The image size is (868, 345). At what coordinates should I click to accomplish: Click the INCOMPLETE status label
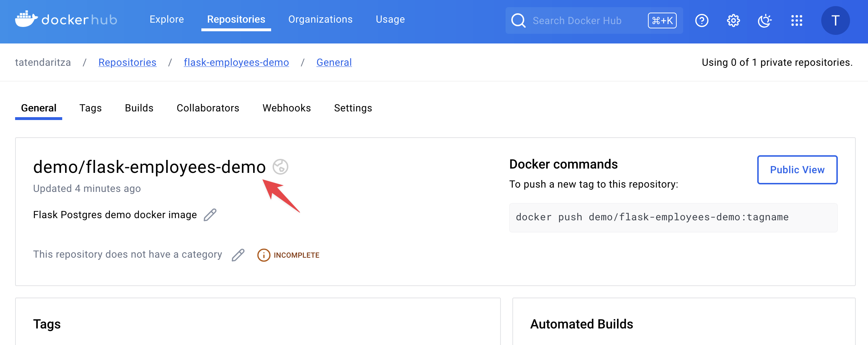tap(297, 255)
